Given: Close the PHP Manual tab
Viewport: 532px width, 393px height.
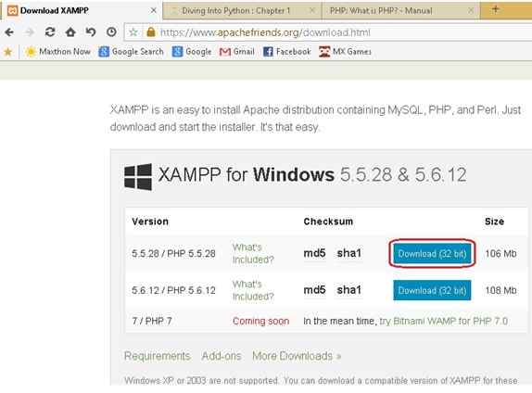Looking at the screenshot, I should pyautogui.click(x=471, y=11).
